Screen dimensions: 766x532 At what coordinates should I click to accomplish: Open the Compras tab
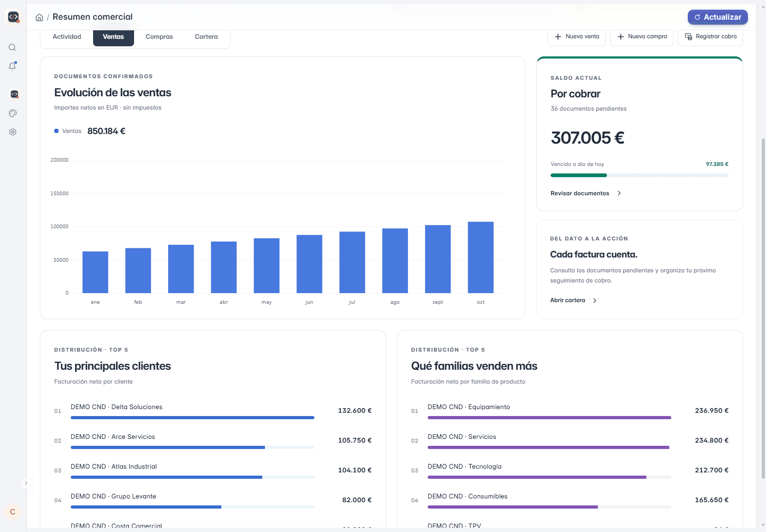159,37
